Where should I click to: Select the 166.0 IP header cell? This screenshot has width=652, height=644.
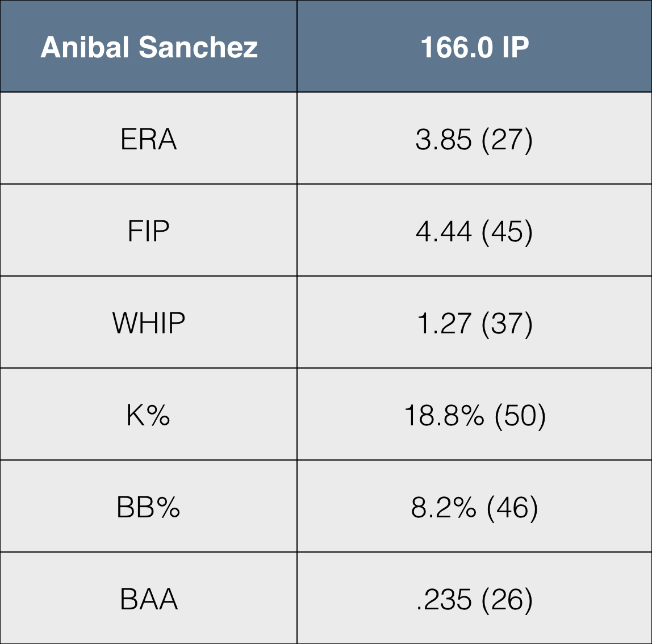[474, 47]
